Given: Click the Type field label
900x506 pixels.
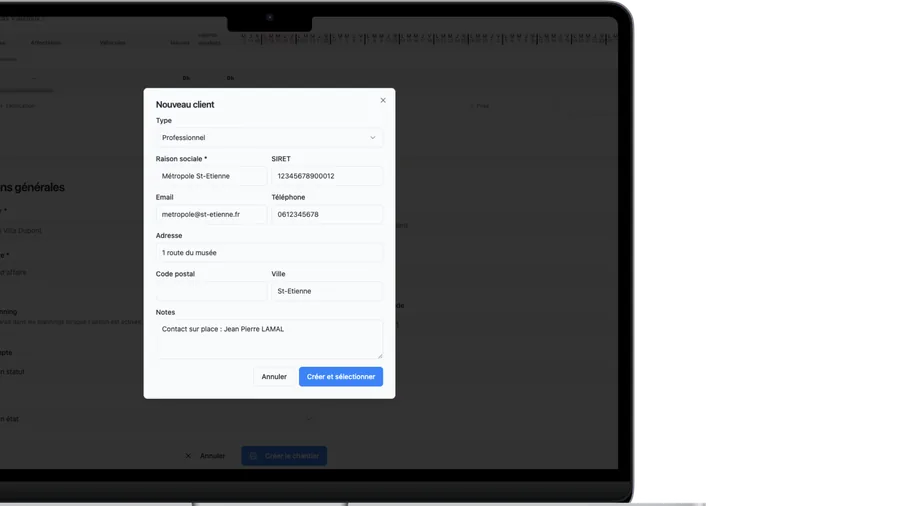Looking at the screenshot, I should (x=164, y=120).
